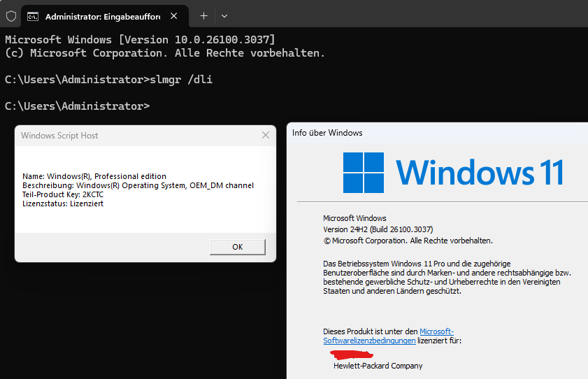Close the Windows Script Host dialog
This screenshot has width=588, height=379.
[x=266, y=136]
